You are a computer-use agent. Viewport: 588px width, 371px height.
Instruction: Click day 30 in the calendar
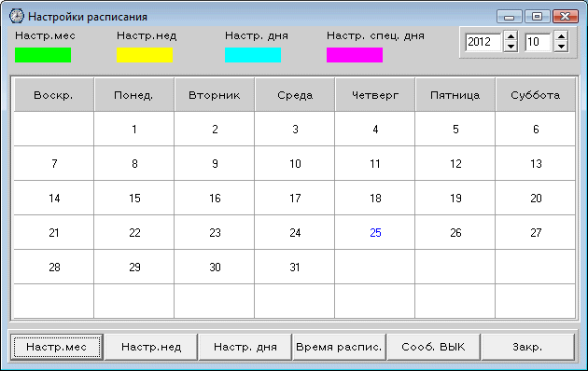tap(214, 267)
